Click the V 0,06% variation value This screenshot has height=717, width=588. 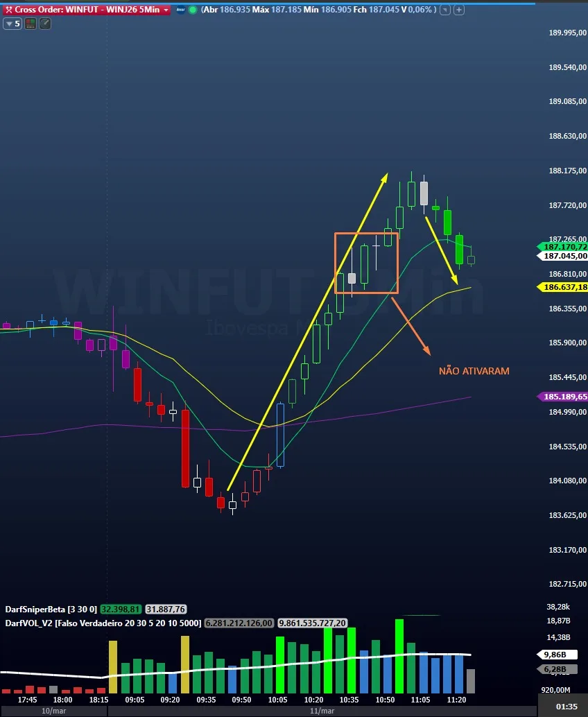coord(417,10)
